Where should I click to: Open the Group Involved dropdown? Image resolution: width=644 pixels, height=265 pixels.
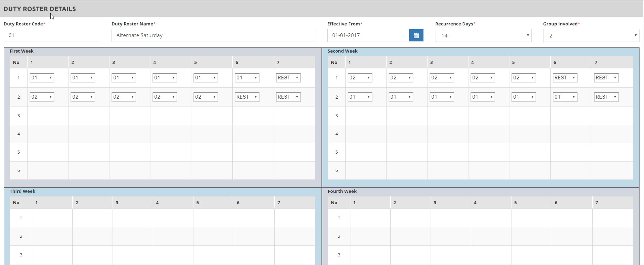591,35
